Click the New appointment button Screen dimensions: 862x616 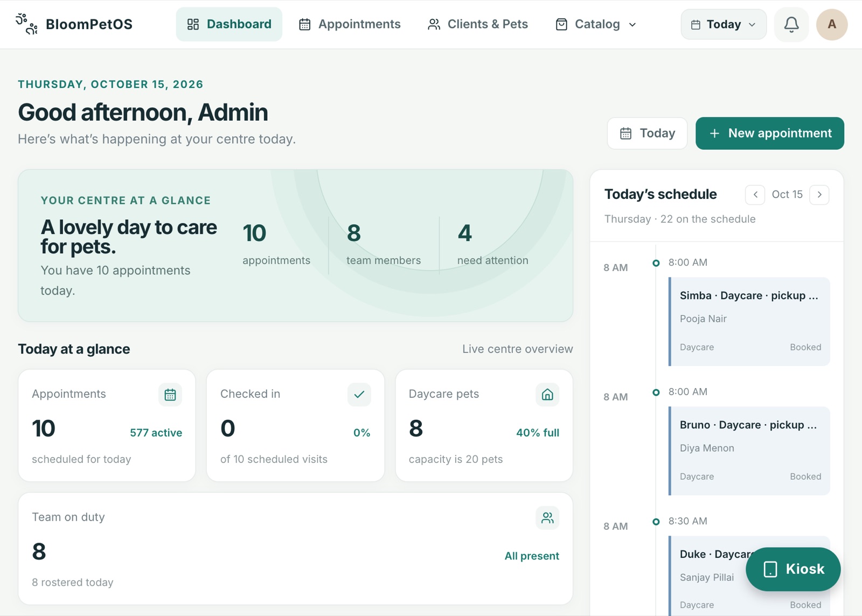tap(769, 133)
